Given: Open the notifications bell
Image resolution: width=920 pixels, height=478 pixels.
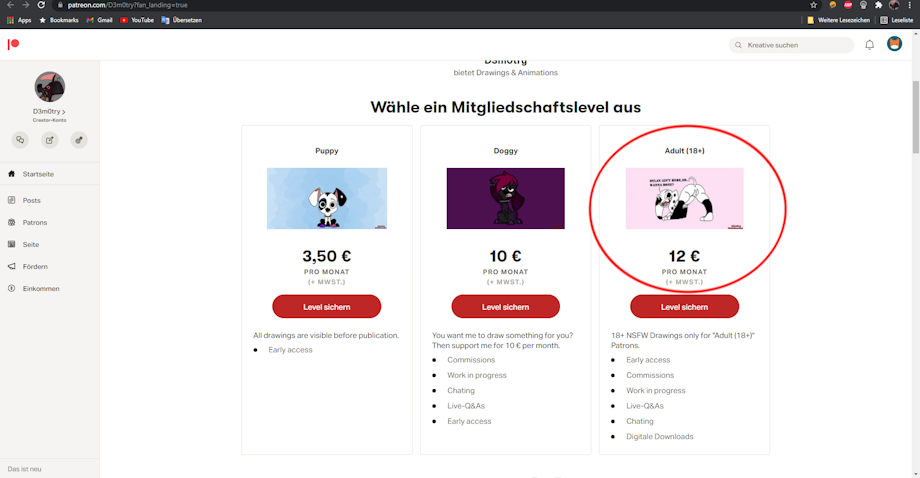Looking at the screenshot, I should [x=870, y=45].
